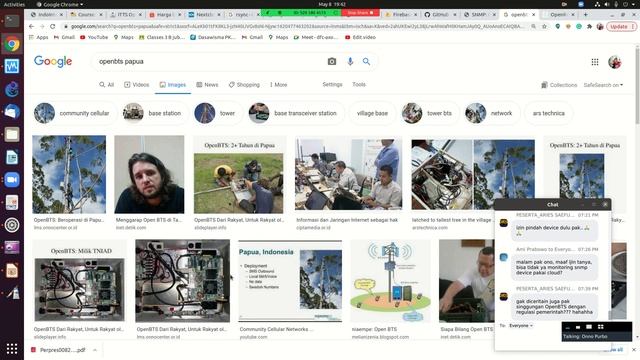
Task: Open the office training group photo thumbnail
Action: 349,174
